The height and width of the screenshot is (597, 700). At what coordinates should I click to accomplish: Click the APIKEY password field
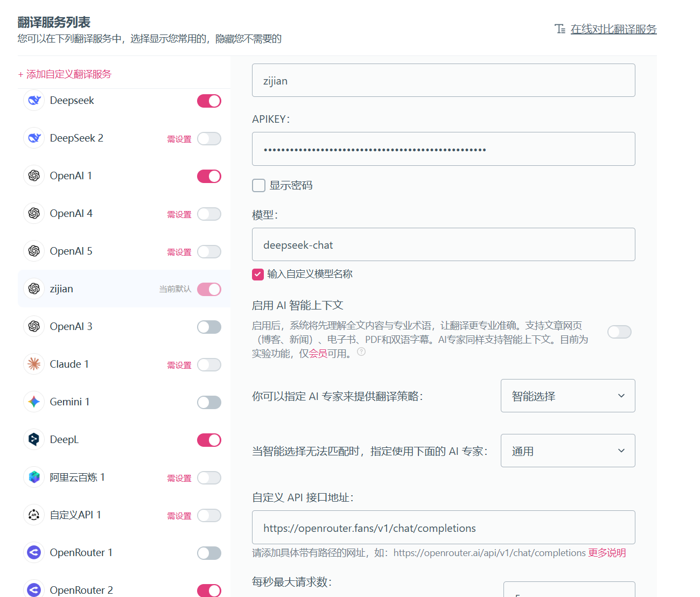[x=444, y=149]
